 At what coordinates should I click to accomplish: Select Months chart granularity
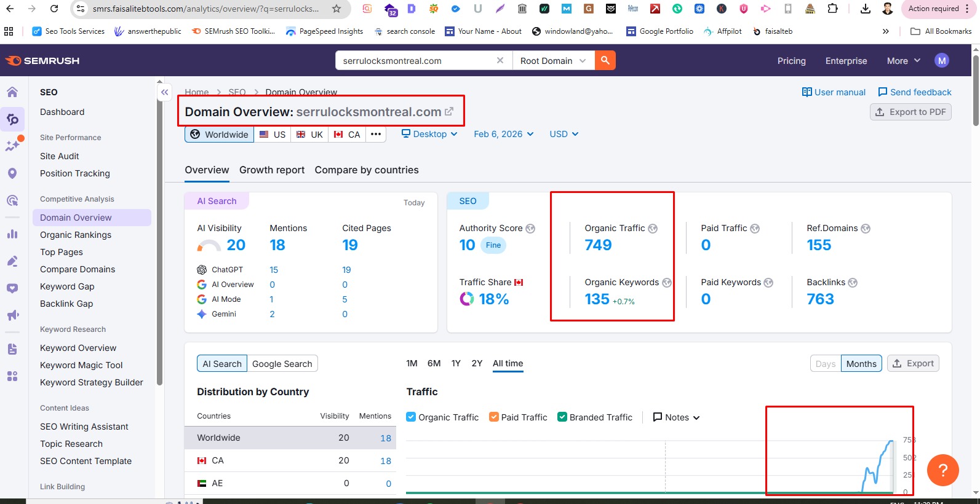pyautogui.click(x=861, y=364)
